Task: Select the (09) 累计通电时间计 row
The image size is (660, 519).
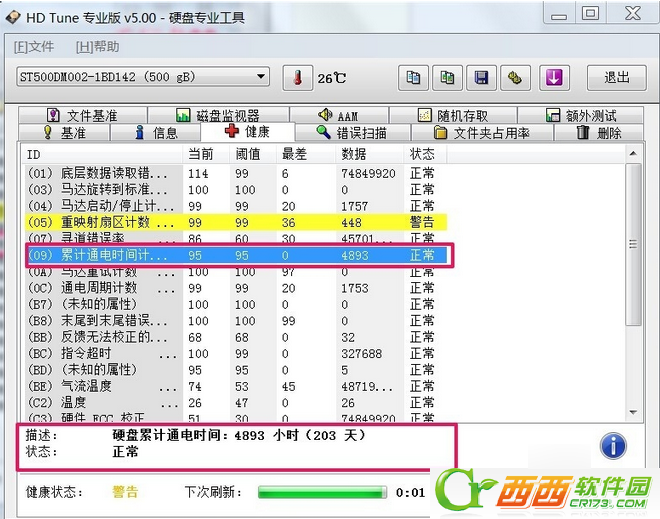Action: point(236,255)
